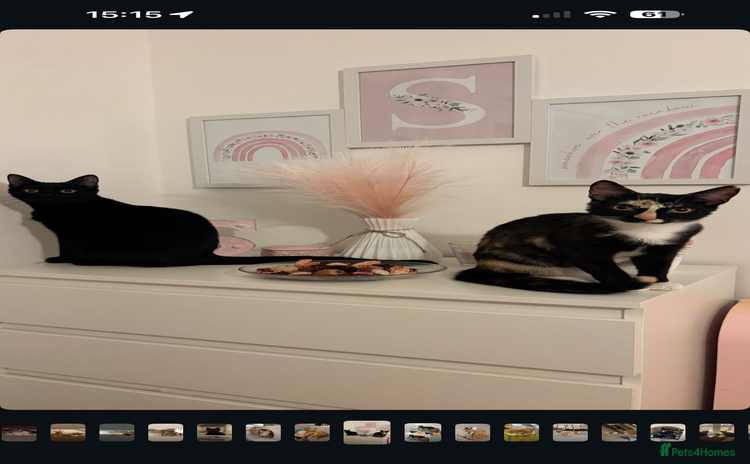
Task: Tap the 15:15 clock in status bar
Action: pos(124,14)
